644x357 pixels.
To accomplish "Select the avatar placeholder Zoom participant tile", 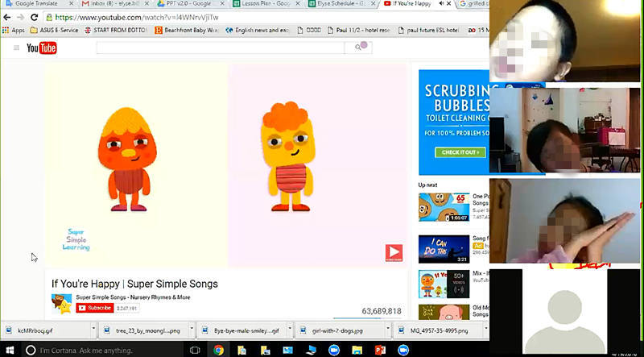I will coord(565,310).
